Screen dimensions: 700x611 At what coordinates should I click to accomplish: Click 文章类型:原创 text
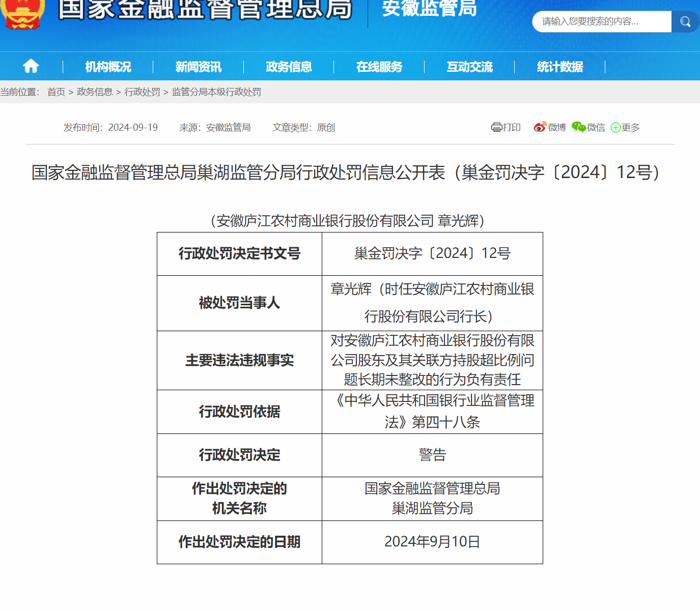(303, 128)
